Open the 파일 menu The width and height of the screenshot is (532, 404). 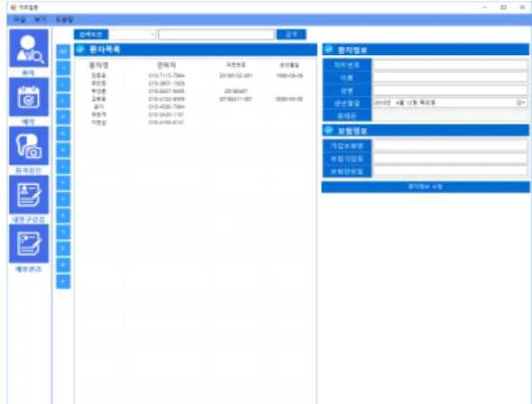[x=19, y=20]
